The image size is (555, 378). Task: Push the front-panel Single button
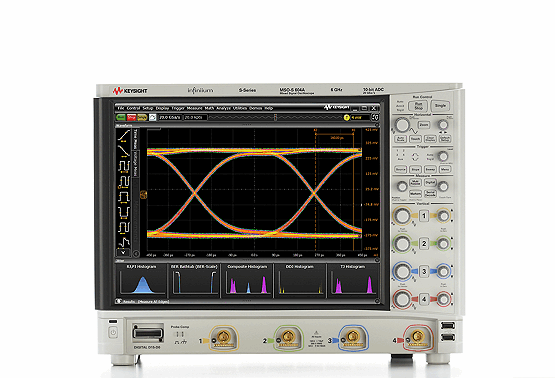[440, 105]
